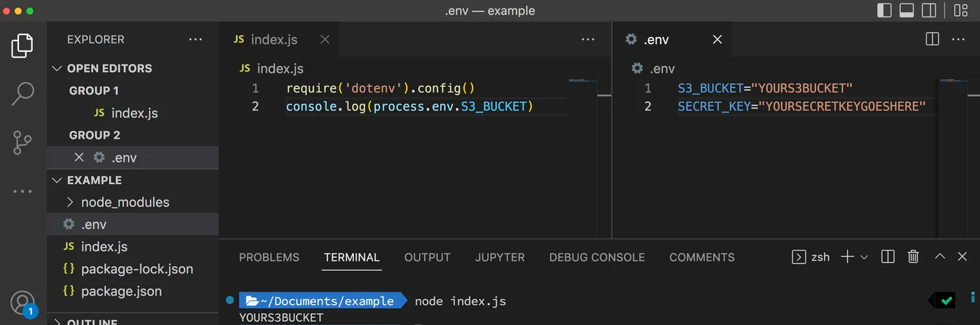Viewport: 980px width, 325px height.
Task: Open the Search view in activity bar
Action: [22, 94]
